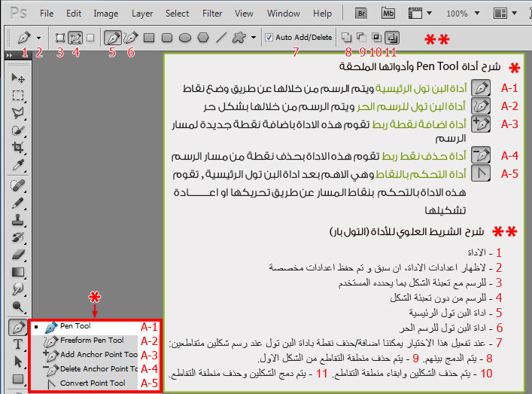Select the Shape Layers mode
532x394 pixels.
[x=60, y=38]
